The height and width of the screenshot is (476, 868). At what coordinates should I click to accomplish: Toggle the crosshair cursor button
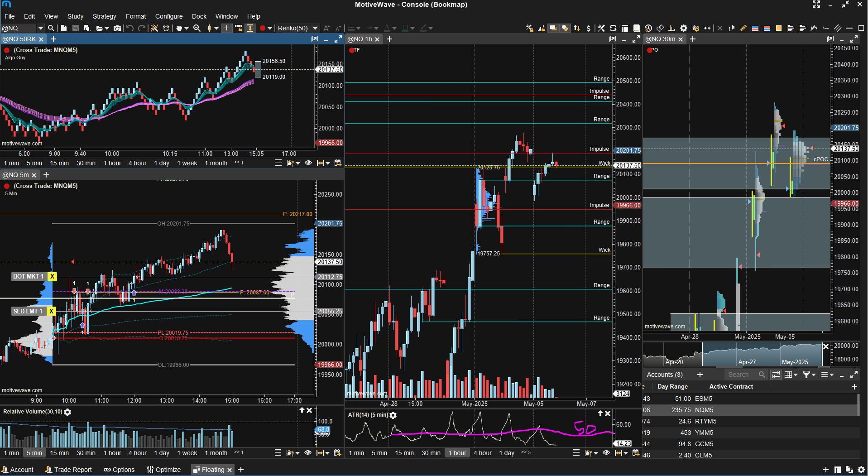[227, 28]
